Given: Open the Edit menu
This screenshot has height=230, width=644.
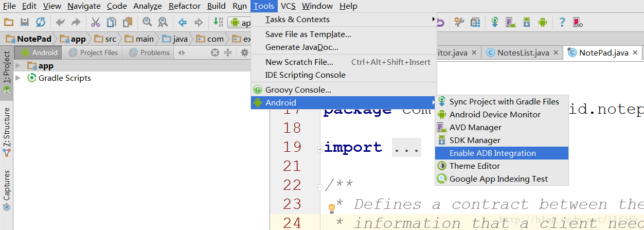Looking at the screenshot, I should click(x=29, y=6).
